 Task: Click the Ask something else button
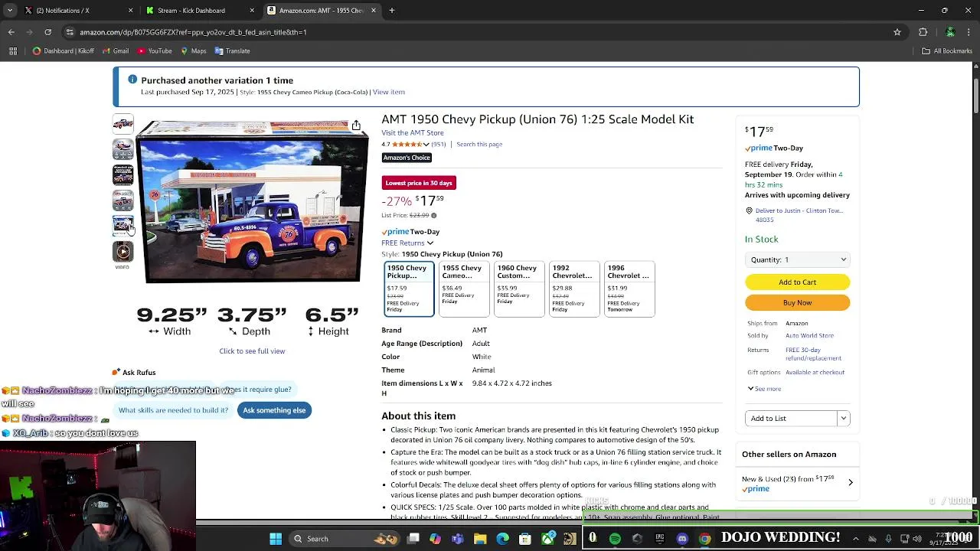[274, 410]
